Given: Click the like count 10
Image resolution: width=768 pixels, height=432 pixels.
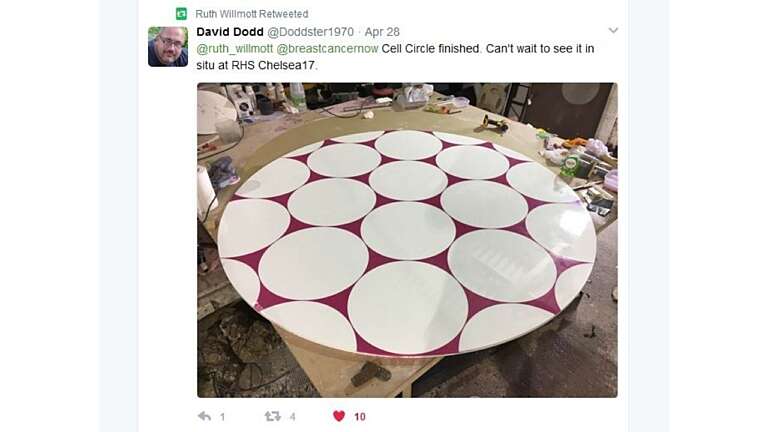Looking at the screenshot, I should pyautogui.click(x=360, y=417).
